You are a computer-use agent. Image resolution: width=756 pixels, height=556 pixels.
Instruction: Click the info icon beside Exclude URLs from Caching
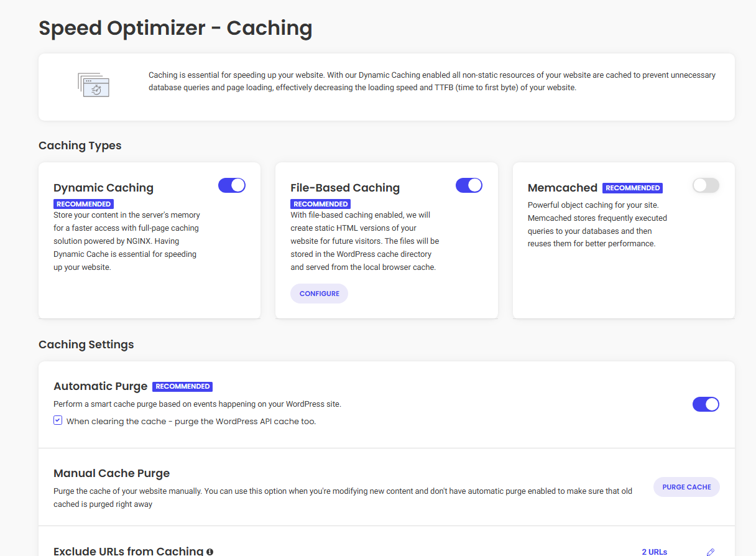tap(210, 552)
